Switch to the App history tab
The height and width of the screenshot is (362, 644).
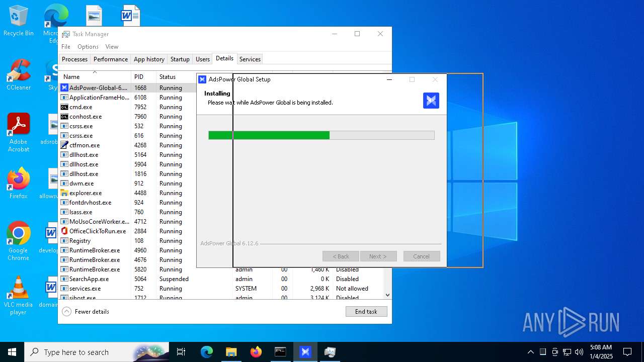click(x=149, y=59)
